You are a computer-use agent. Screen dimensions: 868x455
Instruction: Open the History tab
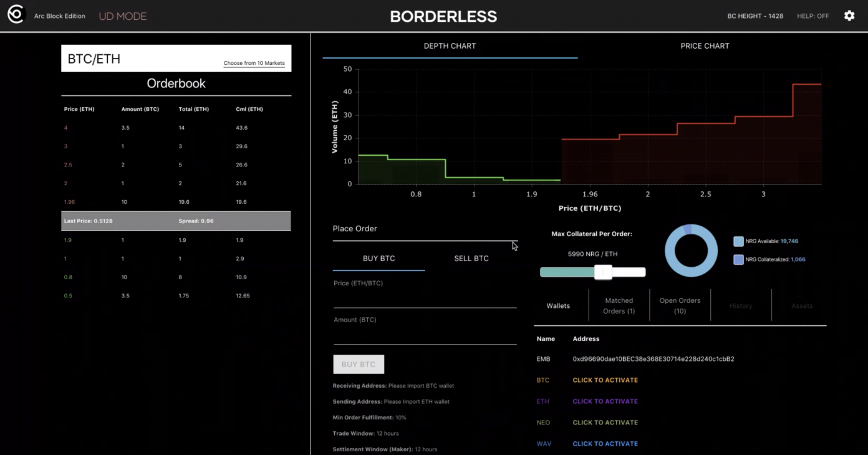tap(741, 306)
